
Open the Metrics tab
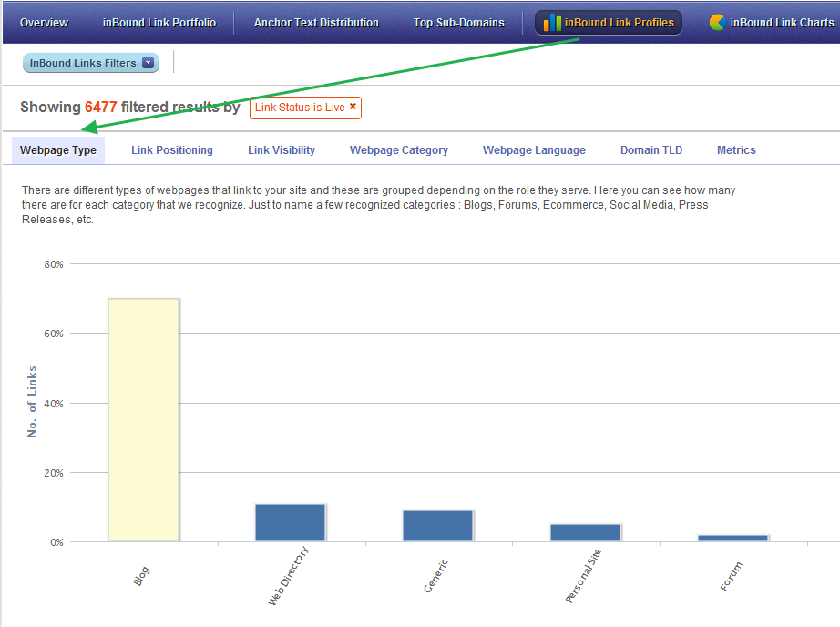point(737,150)
